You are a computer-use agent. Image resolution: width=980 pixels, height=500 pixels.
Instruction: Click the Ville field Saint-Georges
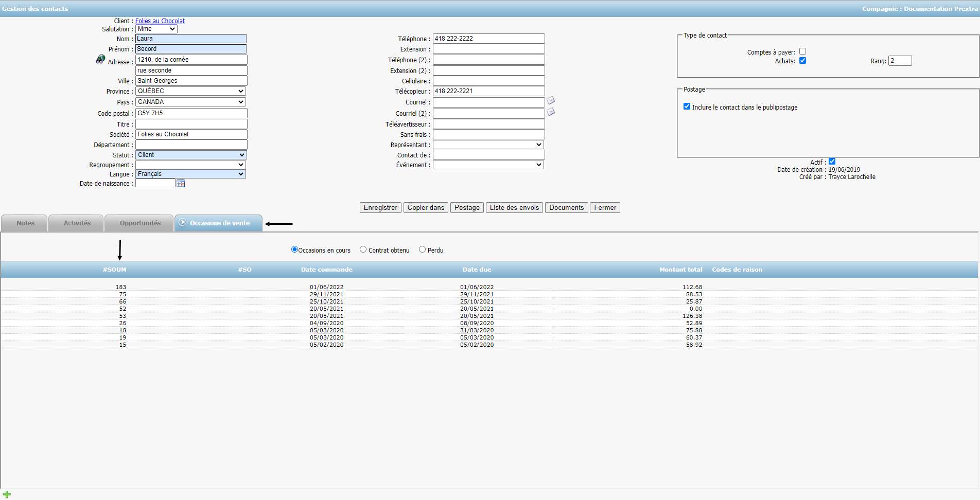click(x=191, y=81)
